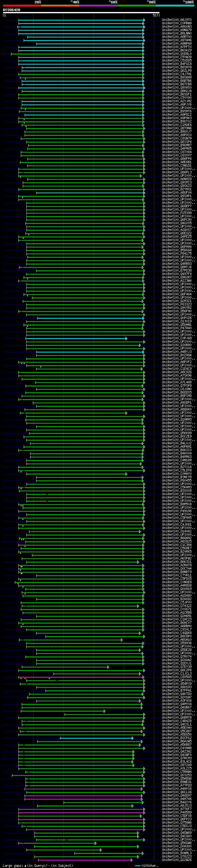Select the UniRef100_A4RYJ3 label
The image size is (197, 868).
pos(177,352)
